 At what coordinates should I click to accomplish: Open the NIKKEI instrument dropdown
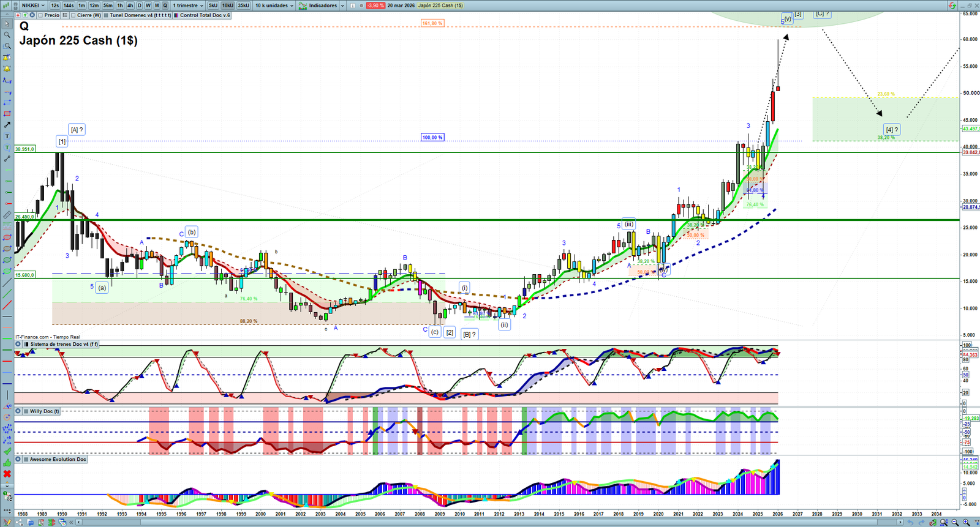click(33, 6)
